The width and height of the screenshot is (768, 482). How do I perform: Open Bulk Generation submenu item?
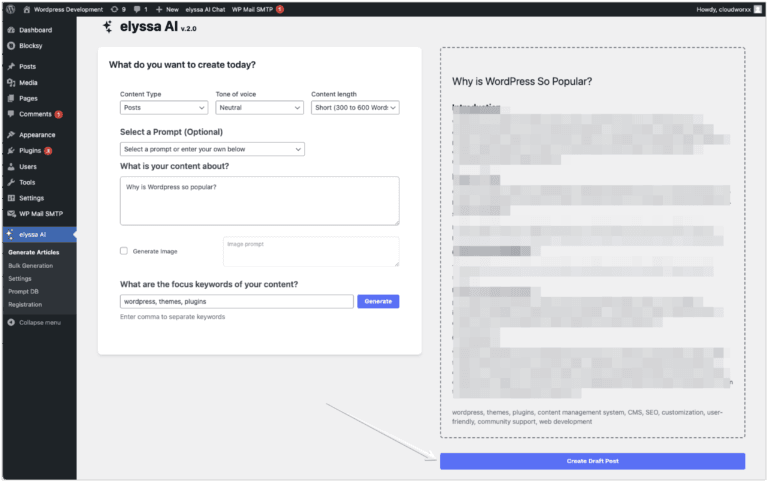pyautogui.click(x=30, y=265)
